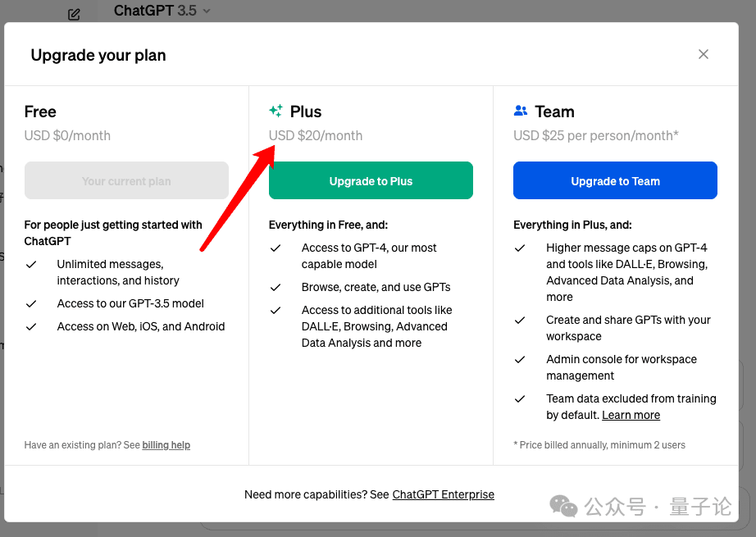Image resolution: width=756 pixels, height=537 pixels.
Task: Select the Plus plan heading
Action: tap(306, 111)
